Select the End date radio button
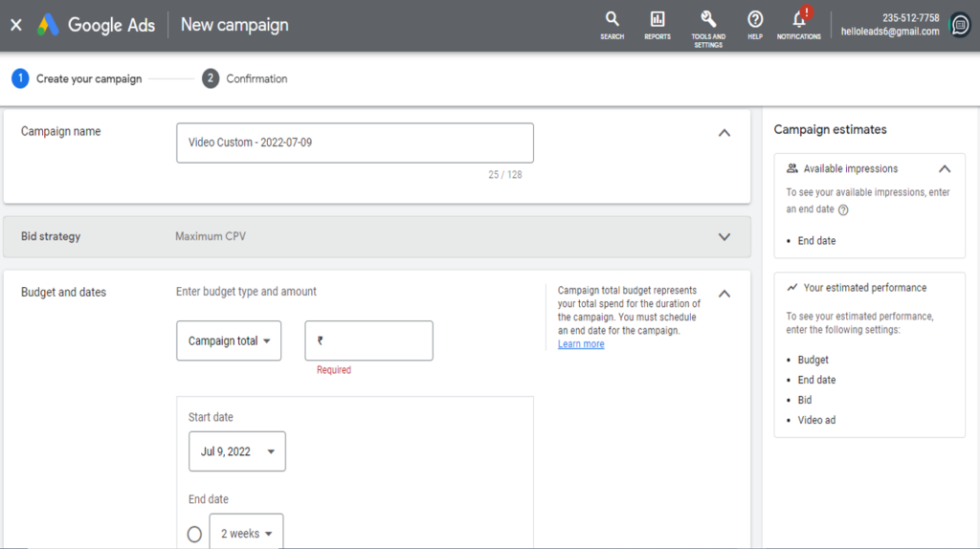This screenshot has width=980, height=549. click(x=194, y=534)
